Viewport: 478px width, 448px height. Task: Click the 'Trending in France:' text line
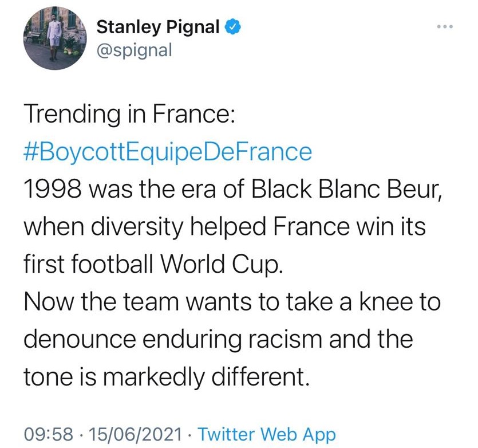[x=129, y=115]
